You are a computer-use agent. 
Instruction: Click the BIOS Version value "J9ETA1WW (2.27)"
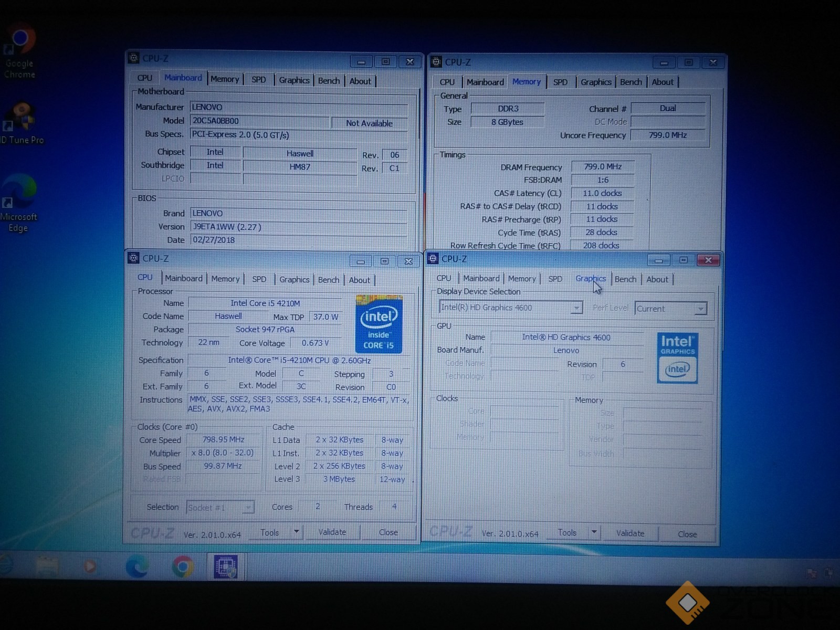pyautogui.click(x=298, y=227)
